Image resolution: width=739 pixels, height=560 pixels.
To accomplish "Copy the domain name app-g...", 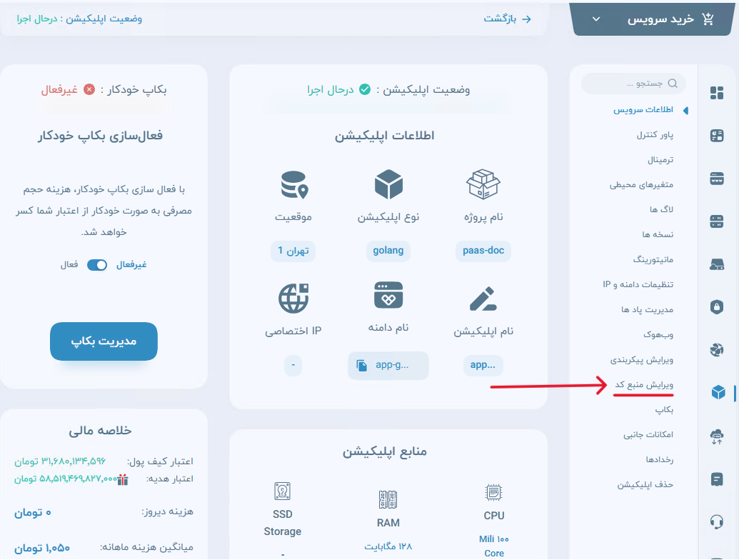I will (362, 366).
